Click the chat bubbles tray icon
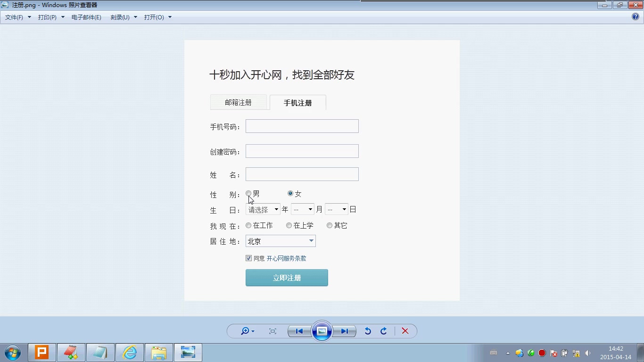The image size is (644, 362). tap(519, 353)
